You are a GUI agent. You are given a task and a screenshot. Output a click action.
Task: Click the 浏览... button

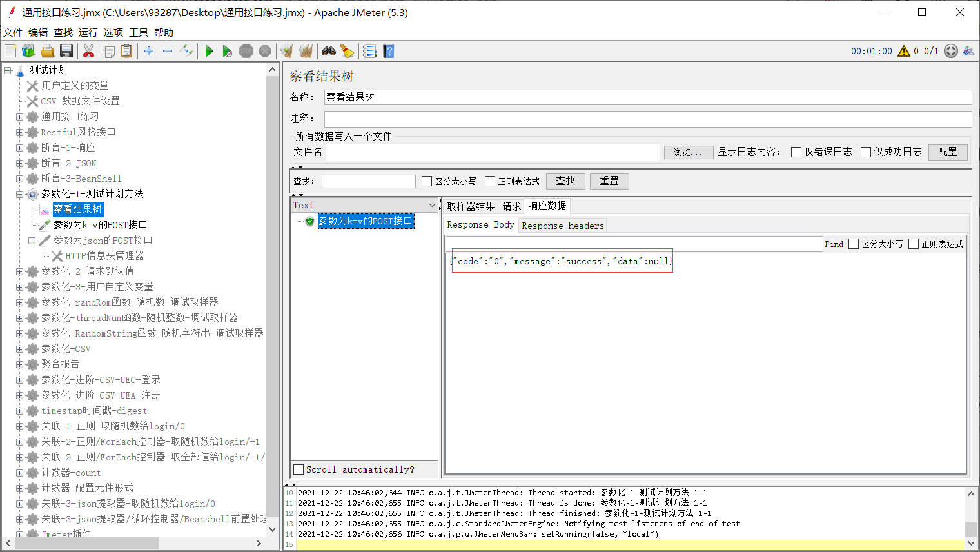coord(689,152)
